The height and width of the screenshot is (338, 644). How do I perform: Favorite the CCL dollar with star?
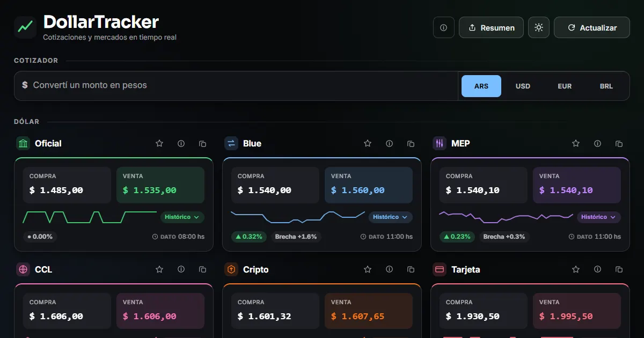159,269
